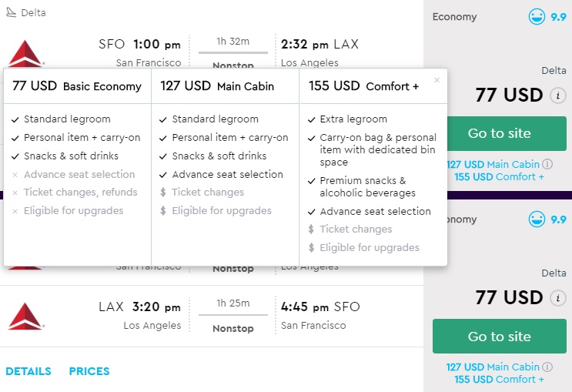Select top 127 USD Main Cabin link
This screenshot has height=392, width=572.
click(493, 164)
